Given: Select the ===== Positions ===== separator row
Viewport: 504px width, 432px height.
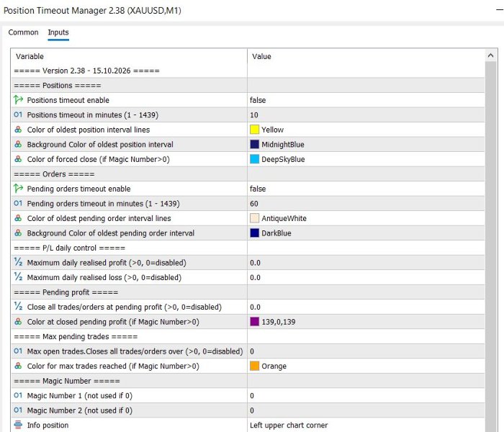Looking at the screenshot, I should (248, 86).
